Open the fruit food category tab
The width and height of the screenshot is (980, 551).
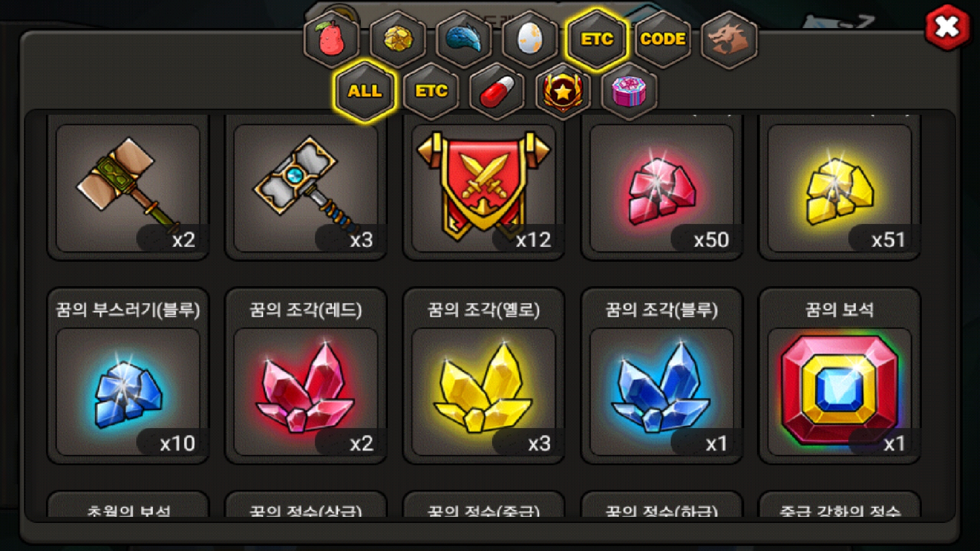(332, 39)
